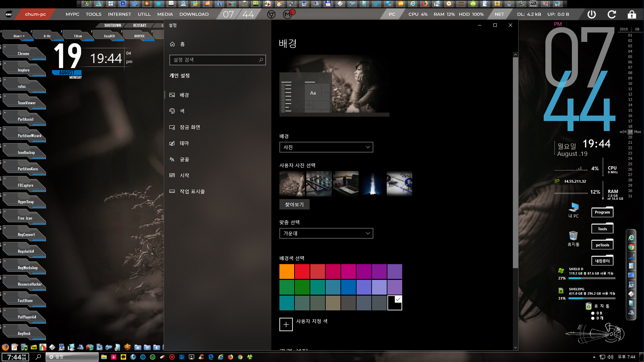Show hidden system tray icons arrow
The width and height of the screenshot is (644, 362).
pos(594,357)
